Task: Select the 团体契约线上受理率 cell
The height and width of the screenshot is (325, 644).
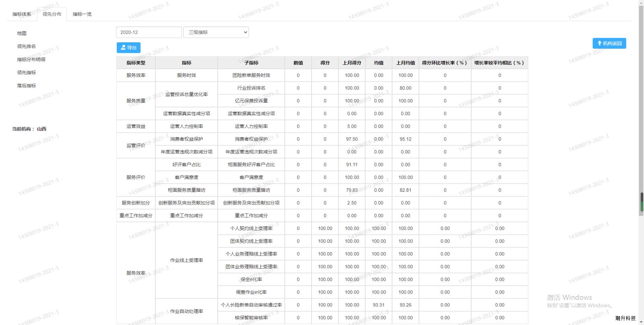Action: tap(251, 241)
